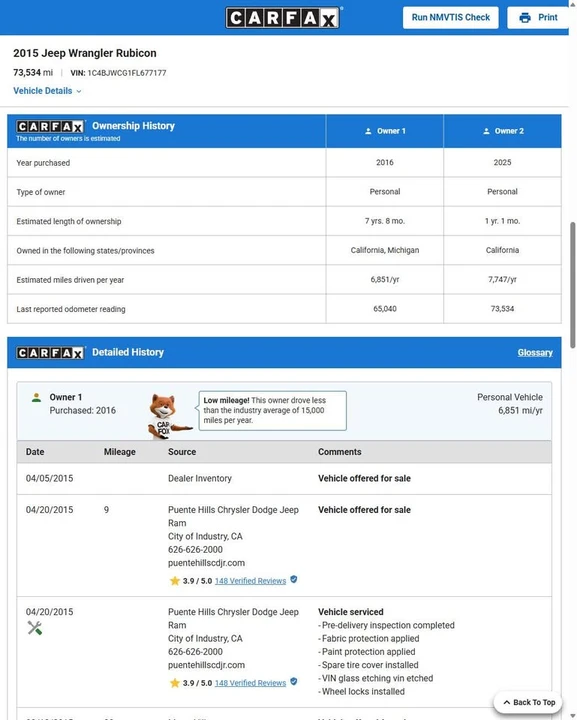Click the Mileage column header
577x720 pixels.
(119, 452)
